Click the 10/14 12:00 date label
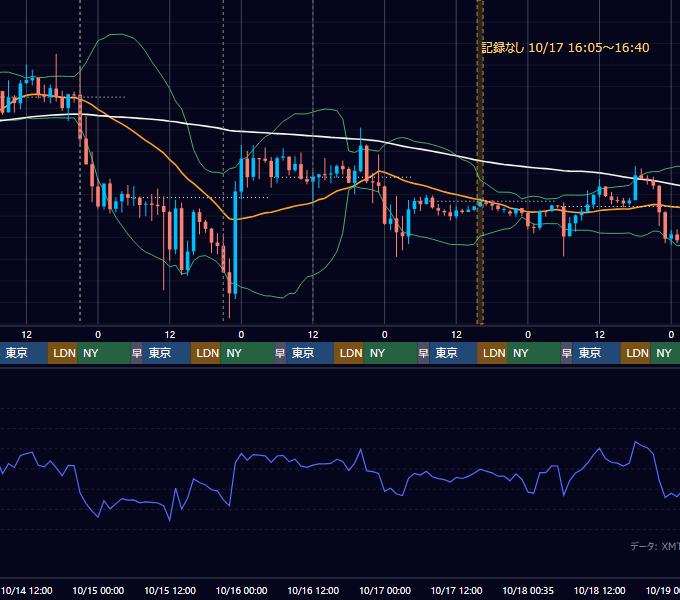This screenshot has width=680, height=600. (x=26, y=590)
